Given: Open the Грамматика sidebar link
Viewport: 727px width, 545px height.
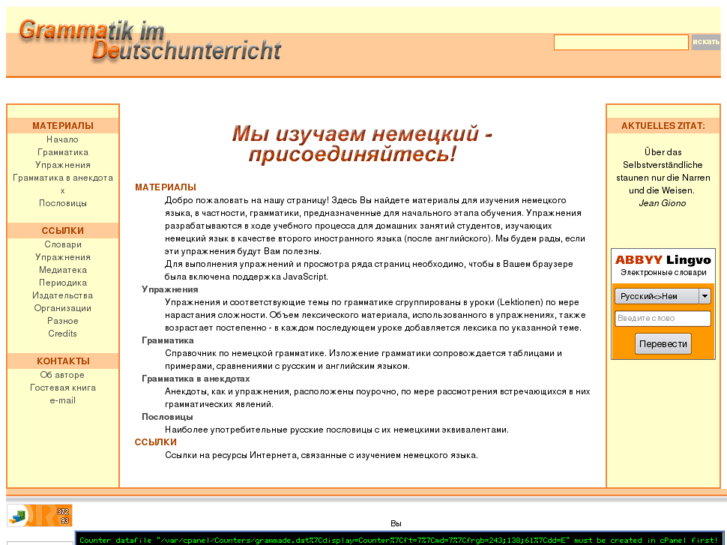Looking at the screenshot, I should tap(63, 152).
